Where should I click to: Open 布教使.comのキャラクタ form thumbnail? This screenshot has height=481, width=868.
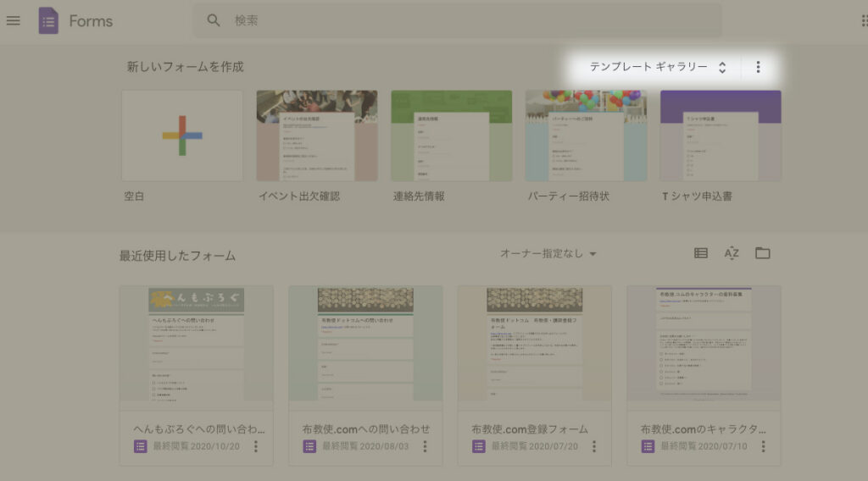[704, 343]
